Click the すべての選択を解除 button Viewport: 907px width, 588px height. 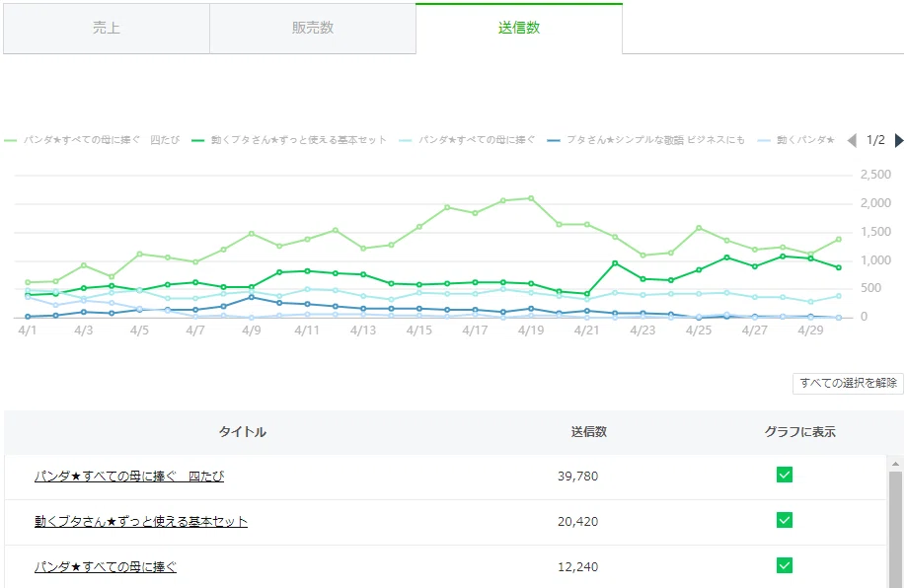coord(848,384)
